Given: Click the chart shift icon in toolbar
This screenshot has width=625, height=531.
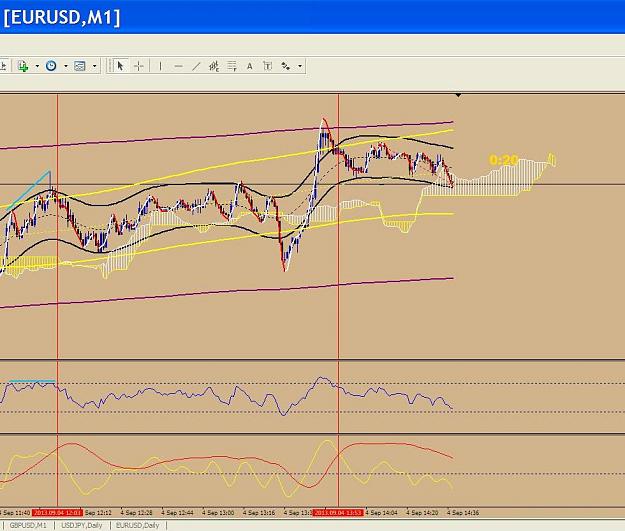Looking at the screenshot, I should [x=4, y=66].
